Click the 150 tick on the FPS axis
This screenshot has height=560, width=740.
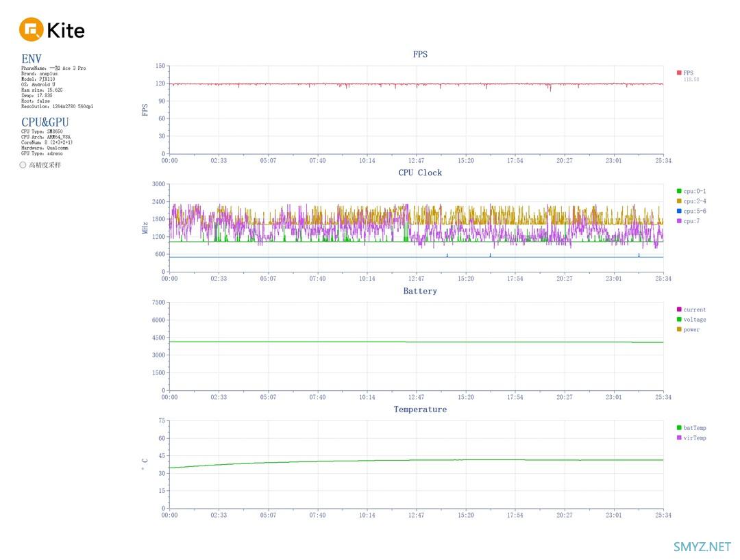pos(160,66)
